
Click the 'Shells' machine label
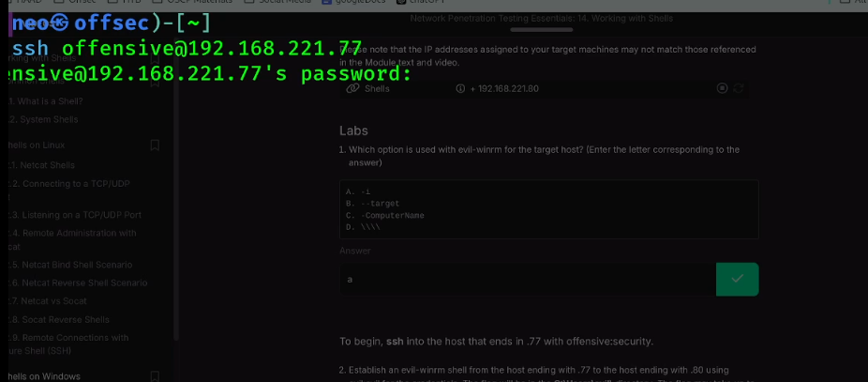(x=377, y=89)
